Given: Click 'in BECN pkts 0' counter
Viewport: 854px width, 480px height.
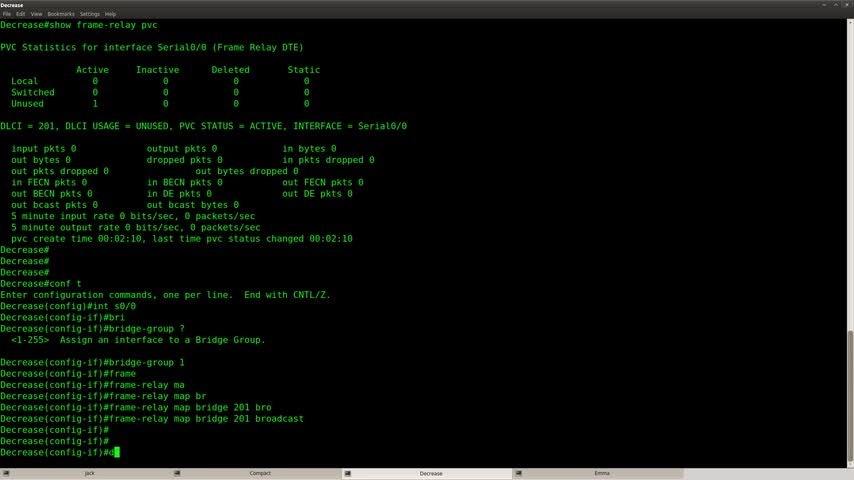Looking at the screenshot, I should tap(185, 183).
